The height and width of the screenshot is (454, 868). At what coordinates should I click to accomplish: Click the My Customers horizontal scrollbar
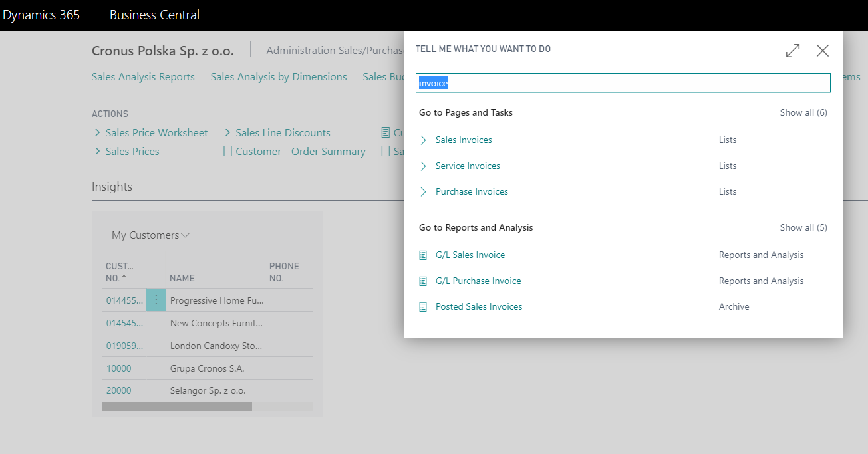pyautogui.click(x=177, y=407)
